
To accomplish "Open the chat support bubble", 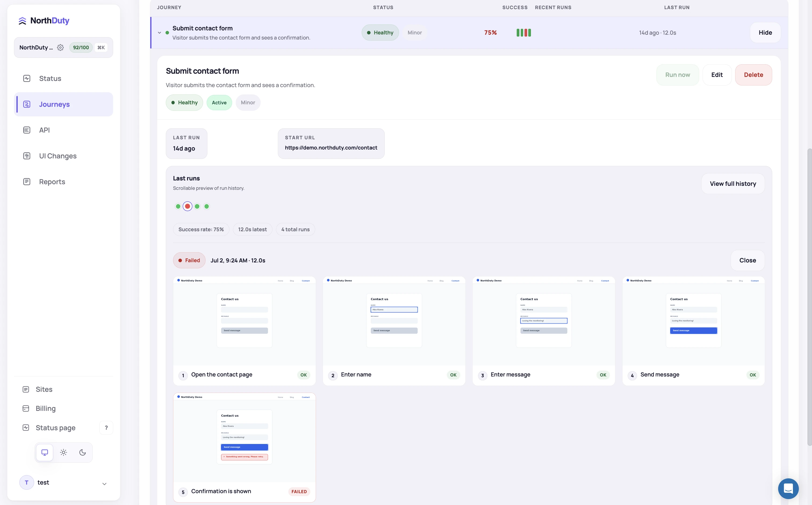I will click(x=788, y=489).
